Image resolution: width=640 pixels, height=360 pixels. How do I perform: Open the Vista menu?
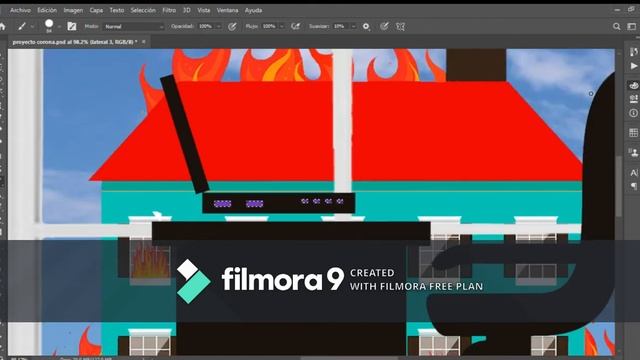pyautogui.click(x=204, y=10)
